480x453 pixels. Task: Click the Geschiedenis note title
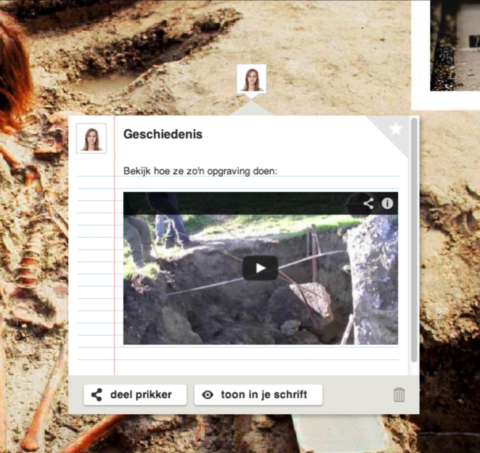point(163,134)
